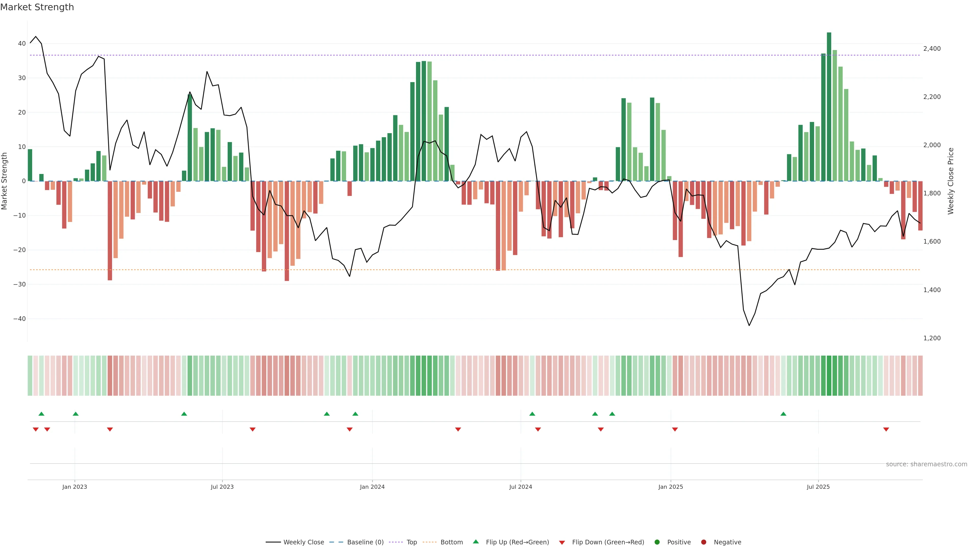Click the red Negative circle in the legend
This screenshot has width=980, height=551.
703,542
